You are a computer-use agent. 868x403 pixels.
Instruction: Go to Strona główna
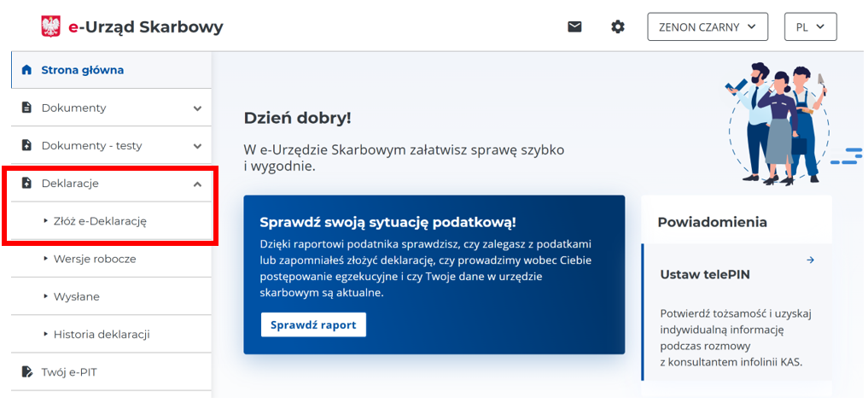111,70
